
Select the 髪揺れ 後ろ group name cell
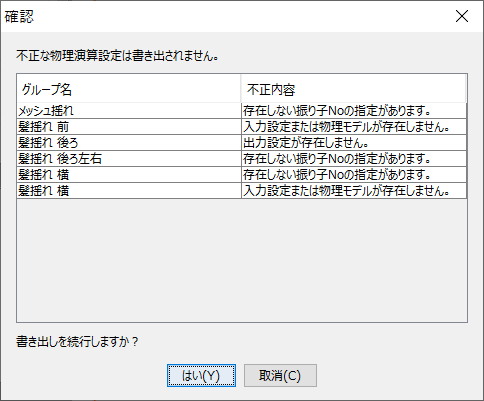click(129, 143)
